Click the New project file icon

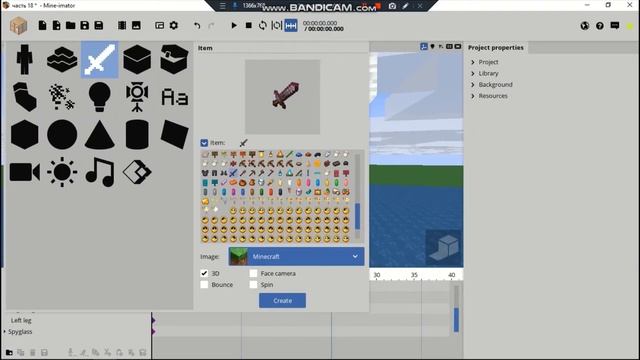pos(42,25)
